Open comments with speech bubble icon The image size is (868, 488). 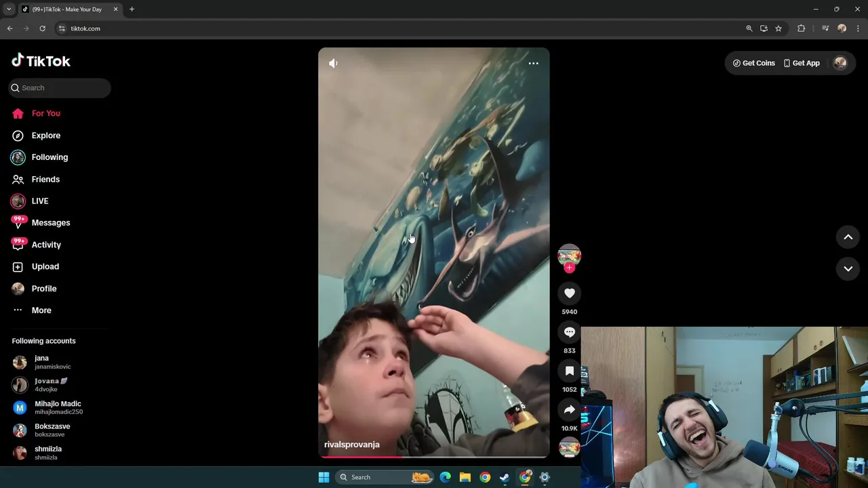[x=570, y=332]
